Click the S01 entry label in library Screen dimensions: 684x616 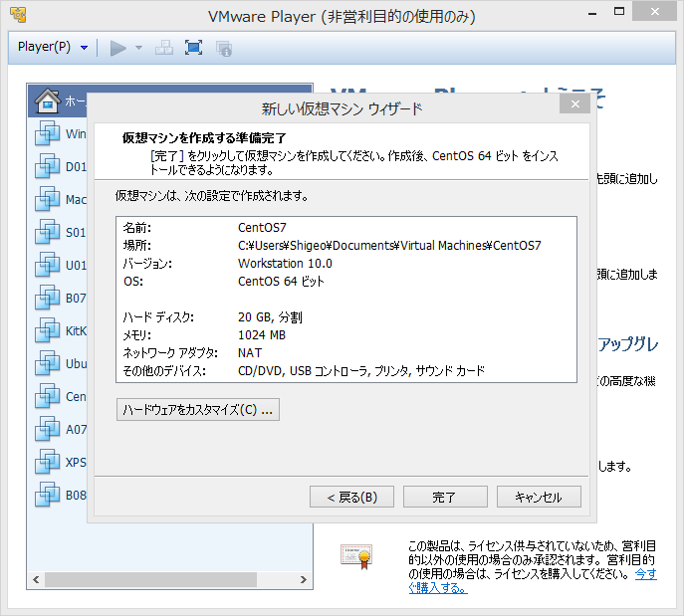coord(76,232)
